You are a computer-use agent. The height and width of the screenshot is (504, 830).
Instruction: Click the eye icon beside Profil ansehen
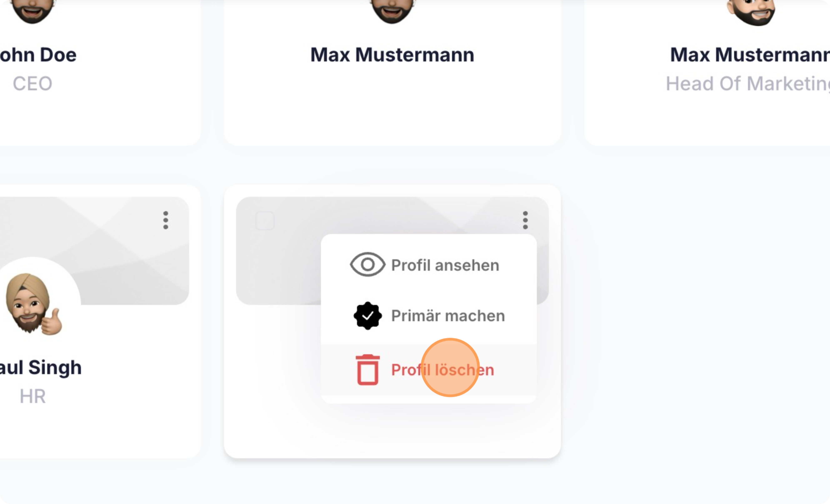tap(367, 265)
